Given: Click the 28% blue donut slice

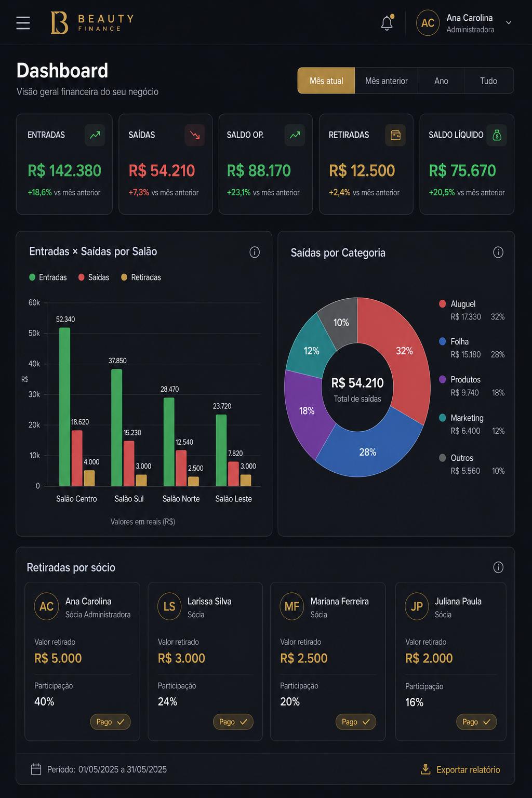Looking at the screenshot, I should tap(369, 451).
